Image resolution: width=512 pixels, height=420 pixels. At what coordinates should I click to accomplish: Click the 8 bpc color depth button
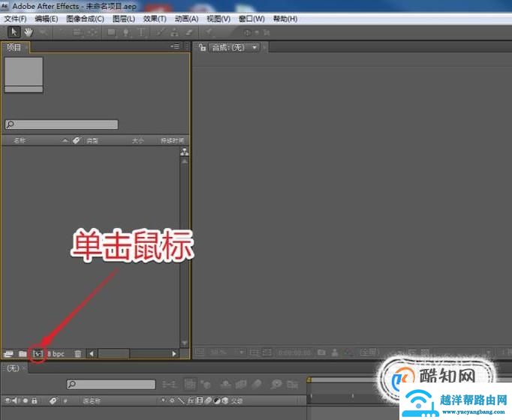[56, 354]
